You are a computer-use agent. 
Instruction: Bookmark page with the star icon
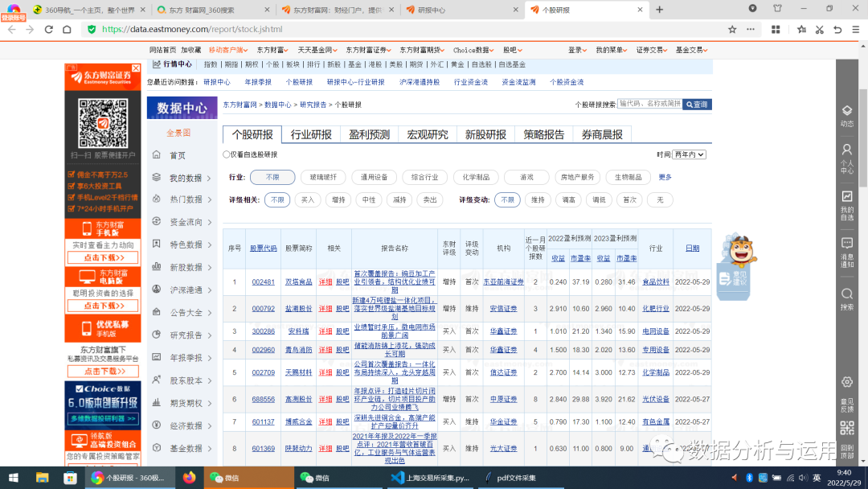point(732,29)
